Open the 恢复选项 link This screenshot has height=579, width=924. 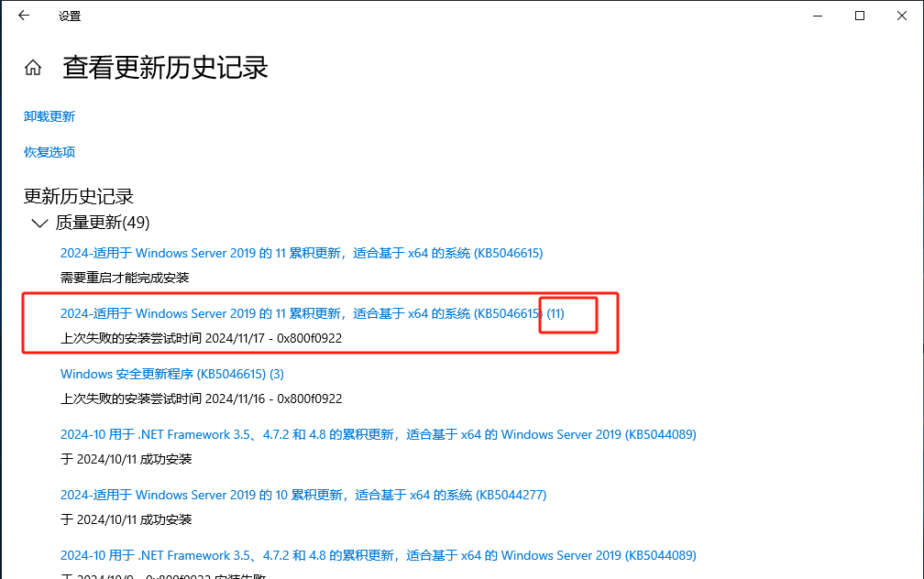49,153
